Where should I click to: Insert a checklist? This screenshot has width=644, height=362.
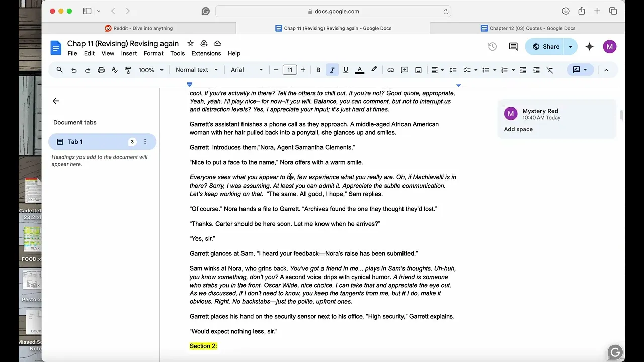coord(467,70)
